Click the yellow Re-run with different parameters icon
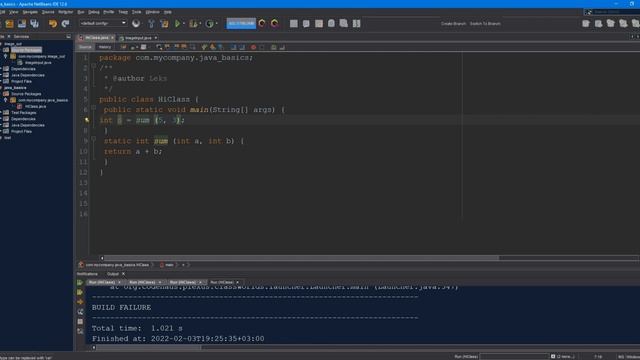The image size is (640, 360). pyautogui.click(x=80, y=292)
